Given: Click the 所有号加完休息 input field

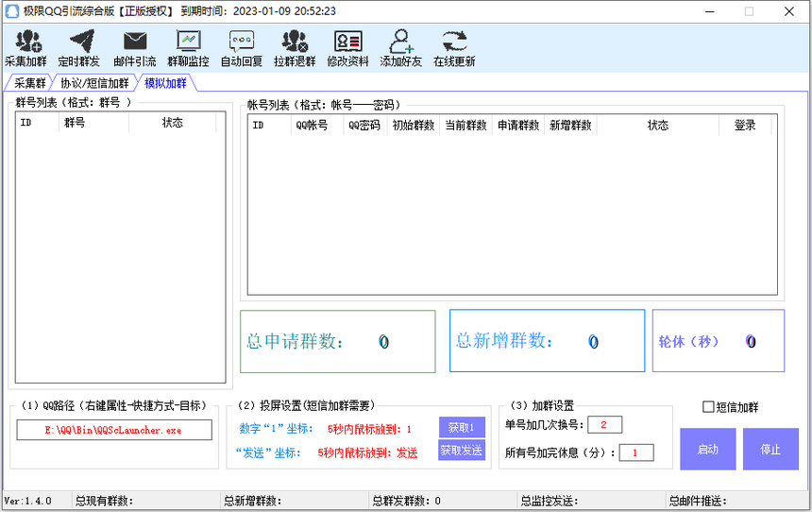Looking at the screenshot, I should [636, 452].
